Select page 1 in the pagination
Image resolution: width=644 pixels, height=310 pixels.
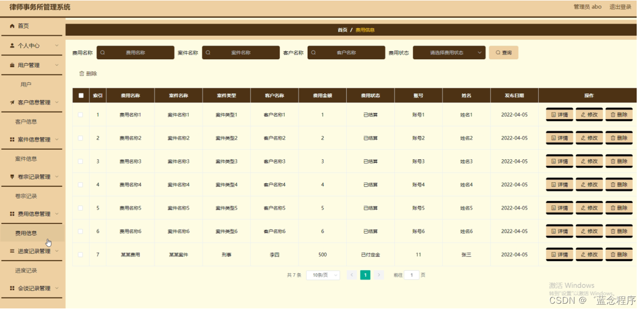366,275
